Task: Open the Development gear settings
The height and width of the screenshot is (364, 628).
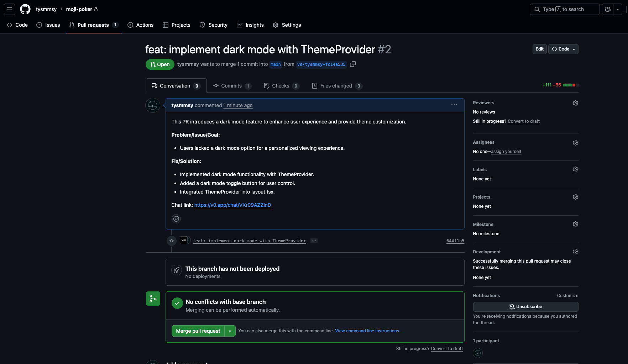Action: click(576, 252)
